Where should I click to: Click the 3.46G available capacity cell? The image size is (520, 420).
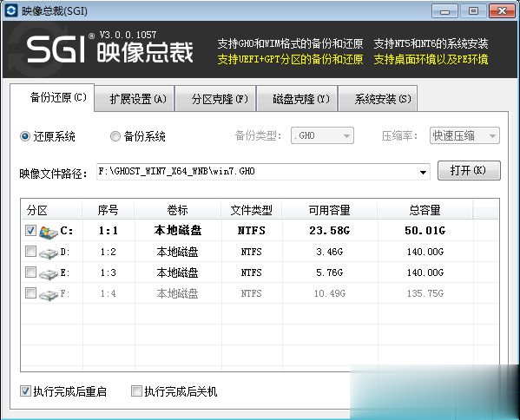(329, 252)
